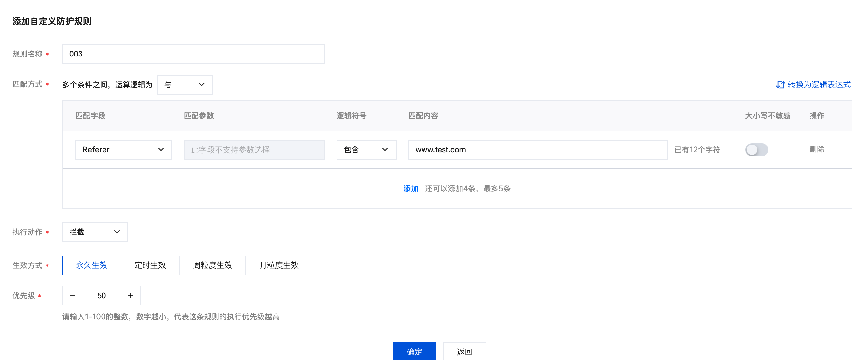
Task: Click 转换为逻辑表达式 link
Action: (819, 84)
